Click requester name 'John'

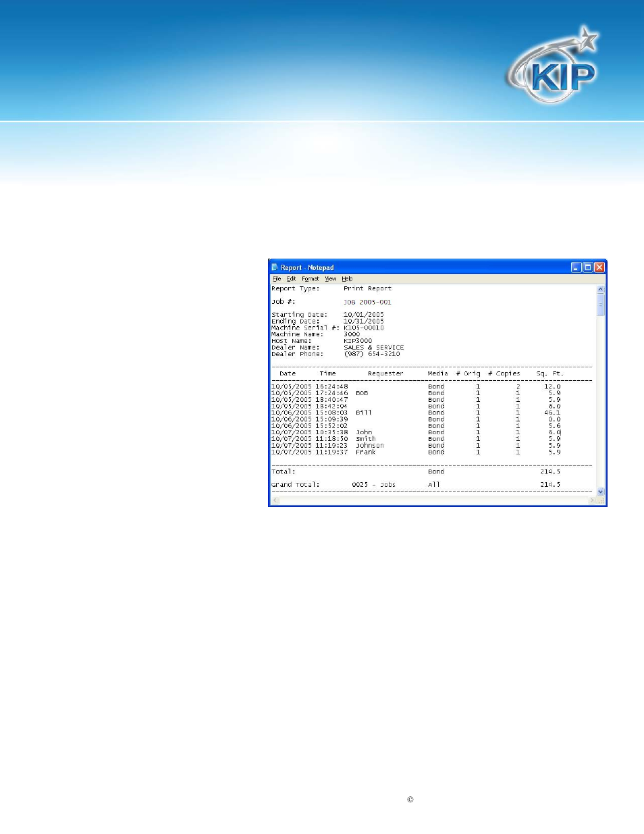point(364,432)
